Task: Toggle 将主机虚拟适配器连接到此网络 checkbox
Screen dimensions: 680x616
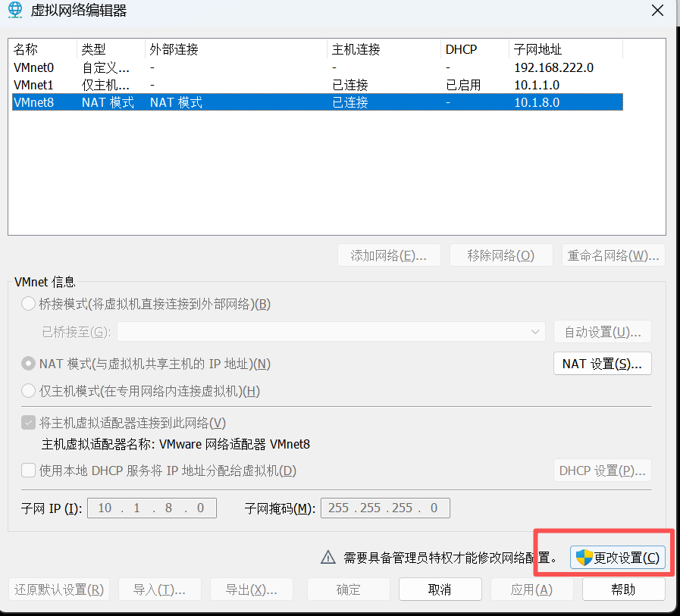Action: pos(29,423)
